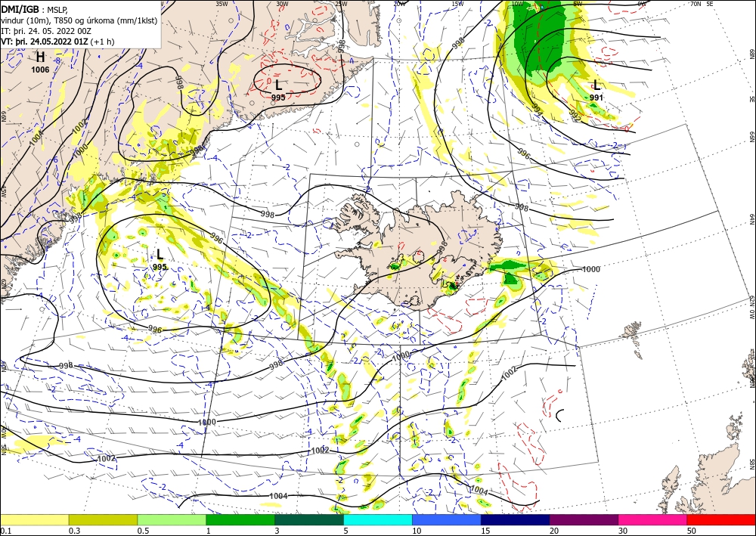Image resolution: width=756 pixels, height=536 pixels.
Task: Pick the cyan 5–10 legend swatch
Action: (377, 519)
